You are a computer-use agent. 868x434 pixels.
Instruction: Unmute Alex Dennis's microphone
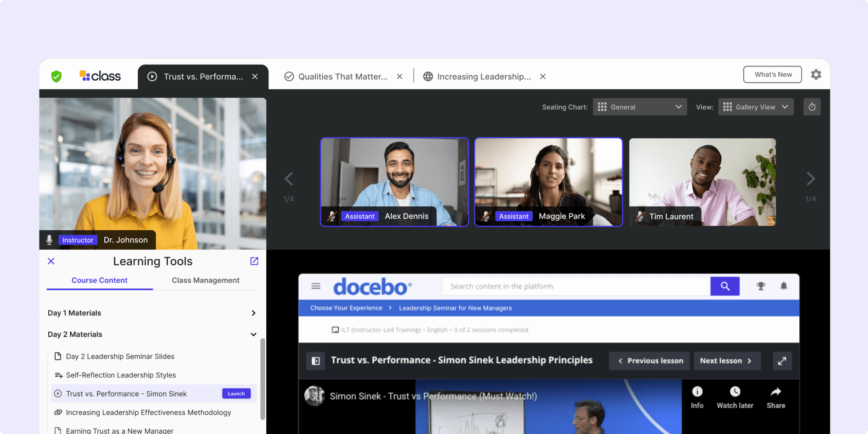click(332, 216)
